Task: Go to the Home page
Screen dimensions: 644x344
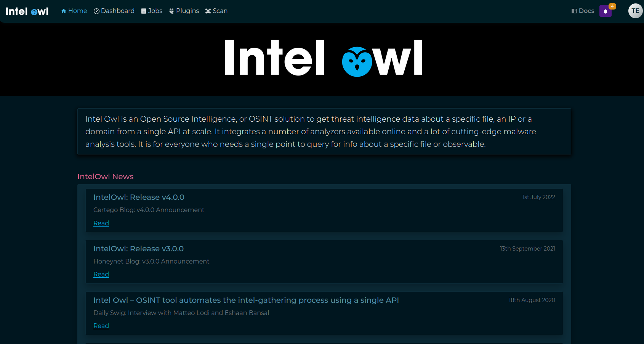Action: pos(74,11)
